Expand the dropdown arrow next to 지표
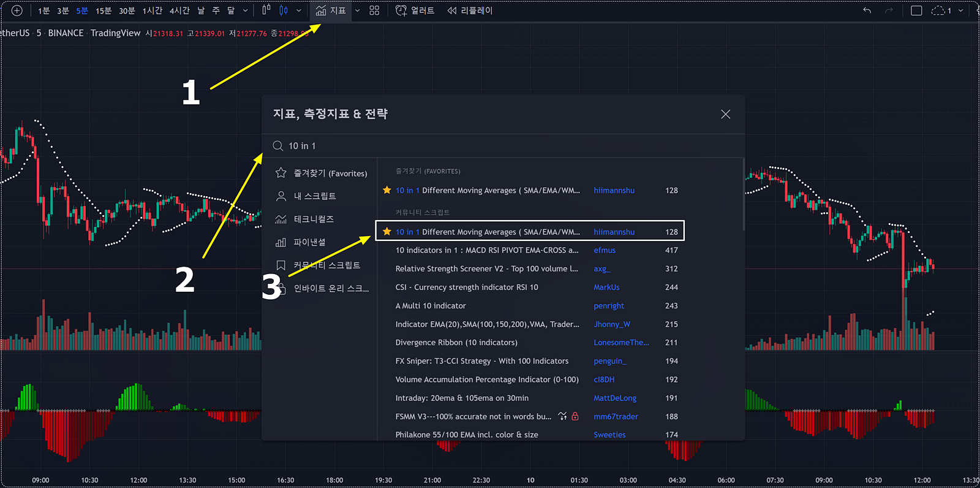The image size is (980, 488). coord(358,10)
